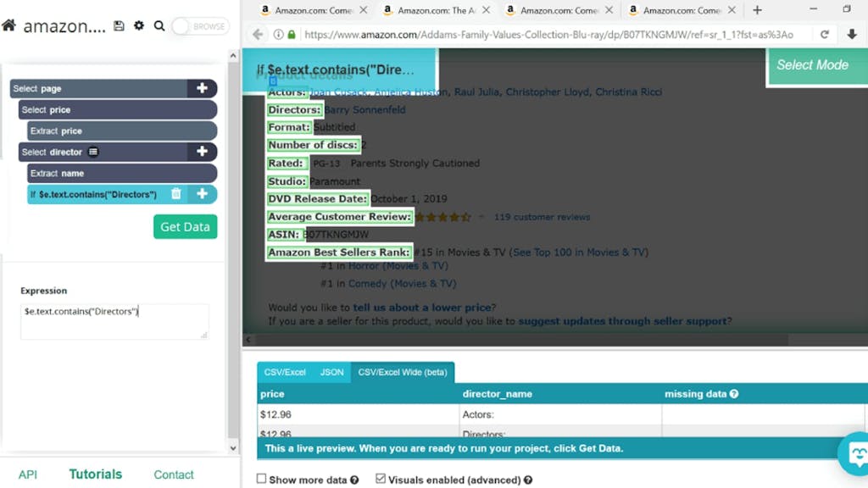Click into the Expression text field
868x488 pixels.
[x=114, y=321]
